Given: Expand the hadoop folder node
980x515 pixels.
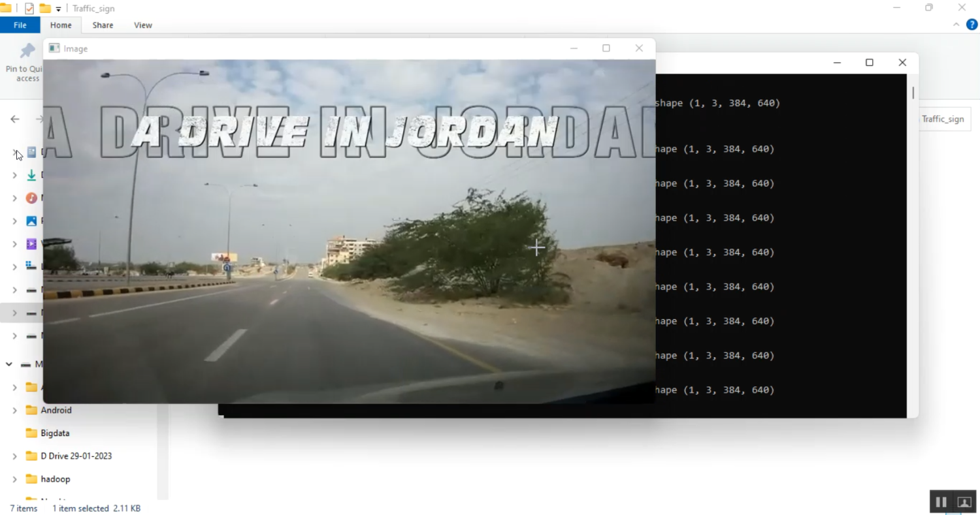Looking at the screenshot, I should coord(14,478).
